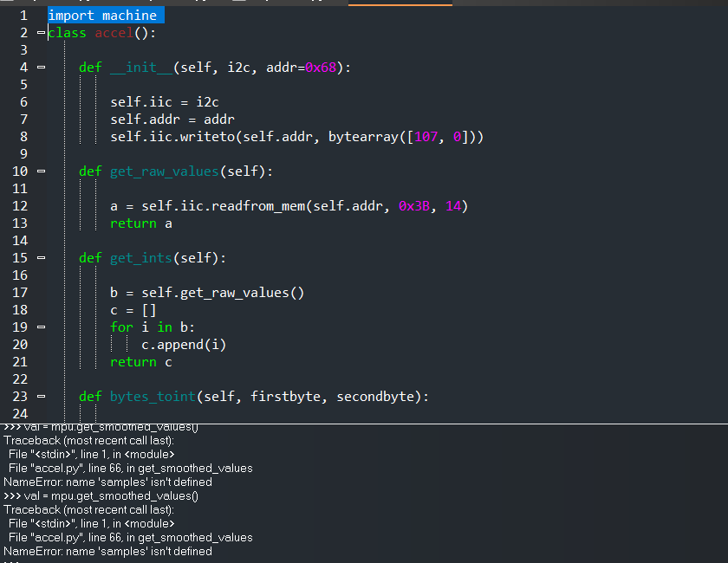This screenshot has height=563, width=728.
Task: Click the 'get_raw_values' function definition name
Action: click(x=165, y=171)
